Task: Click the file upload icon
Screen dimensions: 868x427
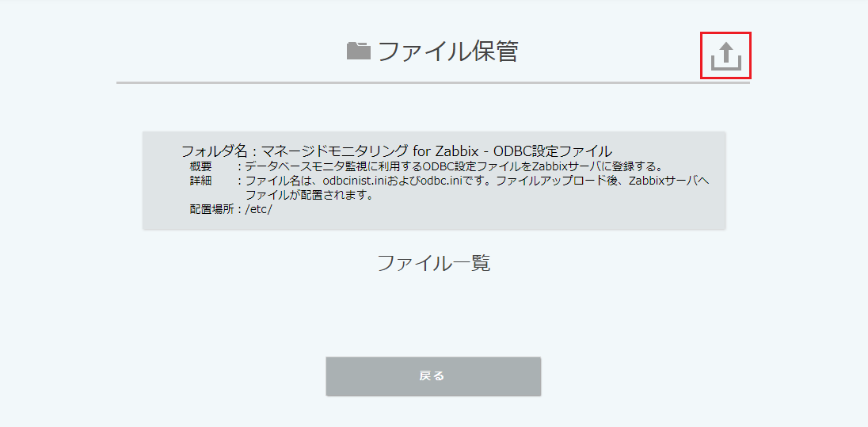Action: pos(725,55)
